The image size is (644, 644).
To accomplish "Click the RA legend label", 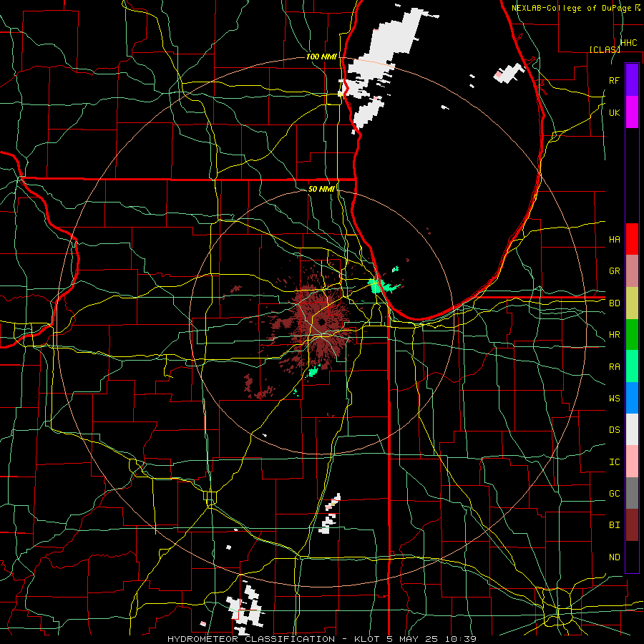I will tap(614, 366).
